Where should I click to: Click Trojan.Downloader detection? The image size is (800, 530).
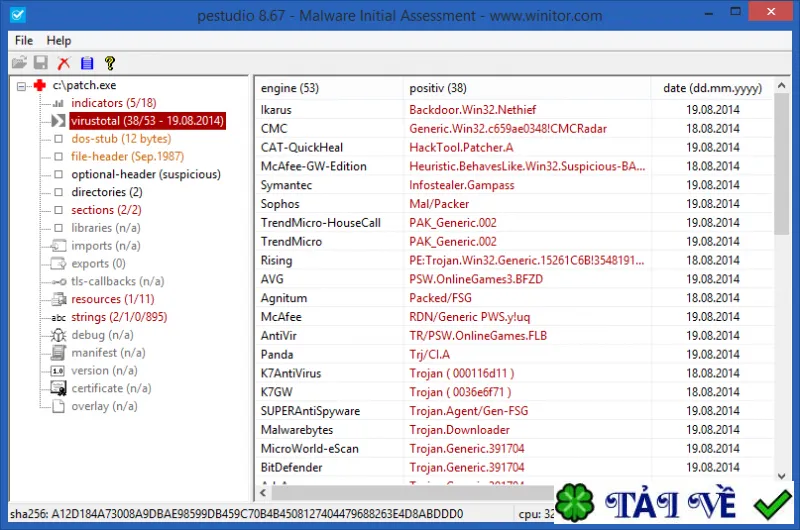[459, 430]
